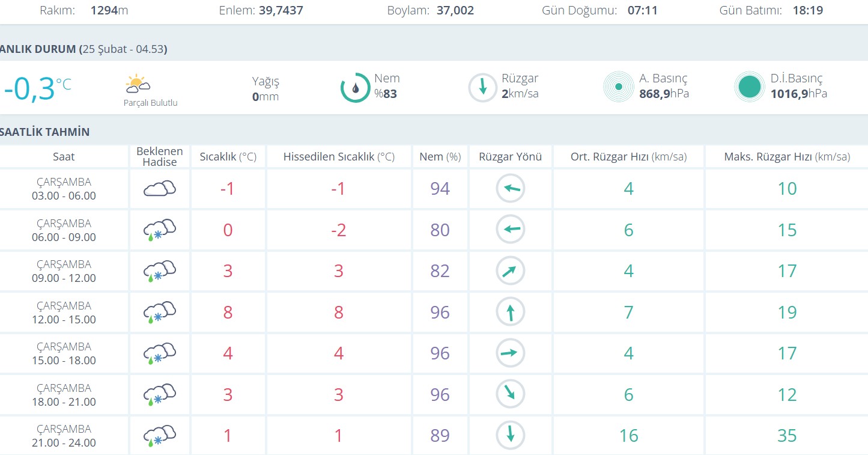Click the Parçalı Bulutlu weather icon
The width and height of the screenshot is (868, 455).
[x=138, y=84]
